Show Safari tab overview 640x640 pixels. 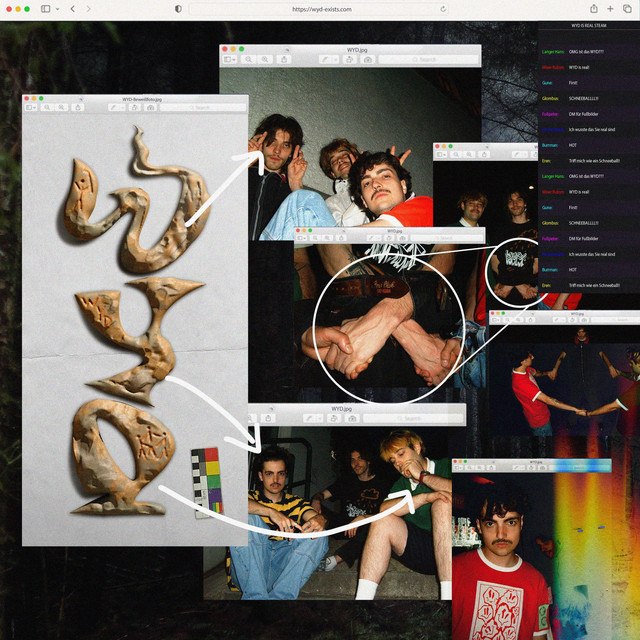point(627,8)
